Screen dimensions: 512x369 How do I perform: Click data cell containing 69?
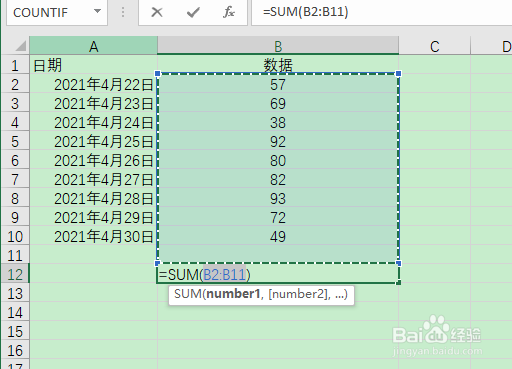(x=278, y=103)
